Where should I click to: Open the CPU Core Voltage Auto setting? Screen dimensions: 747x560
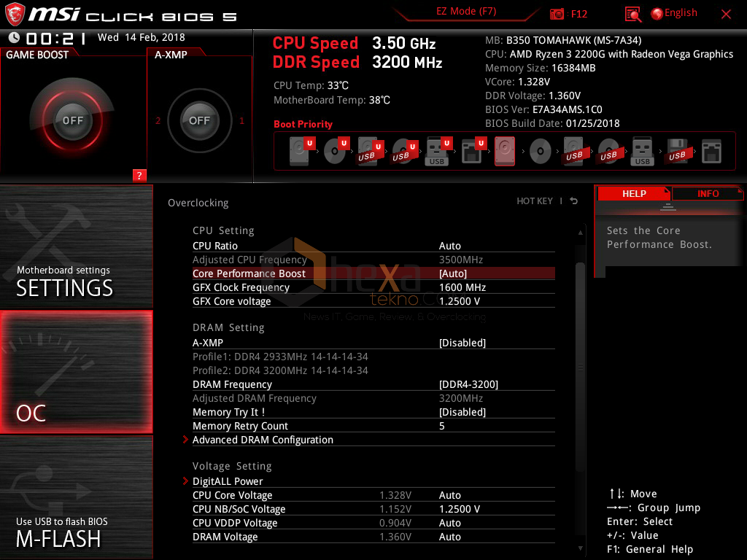pyautogui.click(x=373, y=495)
